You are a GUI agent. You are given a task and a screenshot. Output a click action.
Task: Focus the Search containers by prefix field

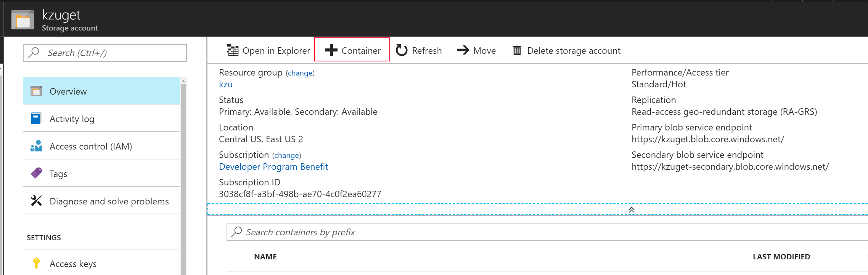pos(547,232)
